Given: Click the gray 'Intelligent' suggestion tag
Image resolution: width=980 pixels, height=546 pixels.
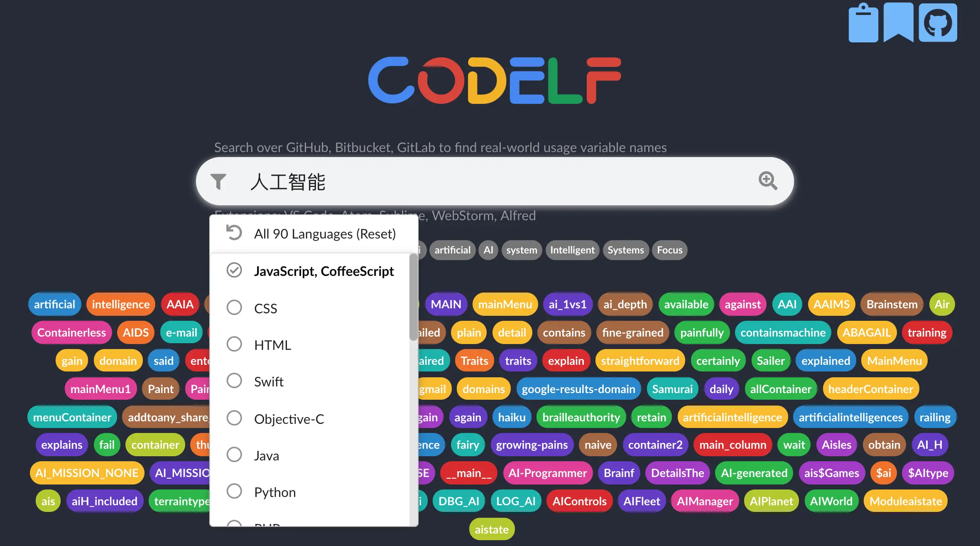Looking at the screenshot, I should [x=572, y=250].
